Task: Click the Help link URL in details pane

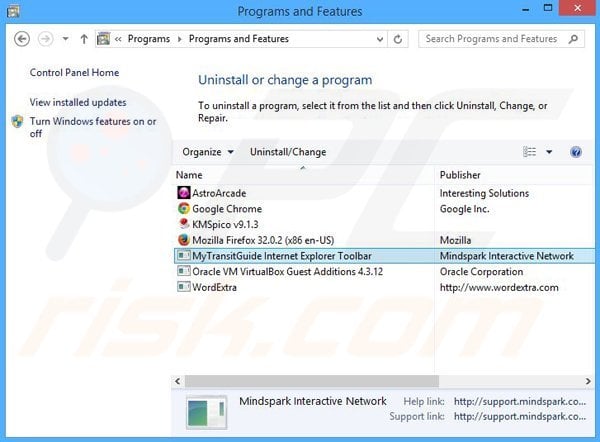Action: (520, 401)
